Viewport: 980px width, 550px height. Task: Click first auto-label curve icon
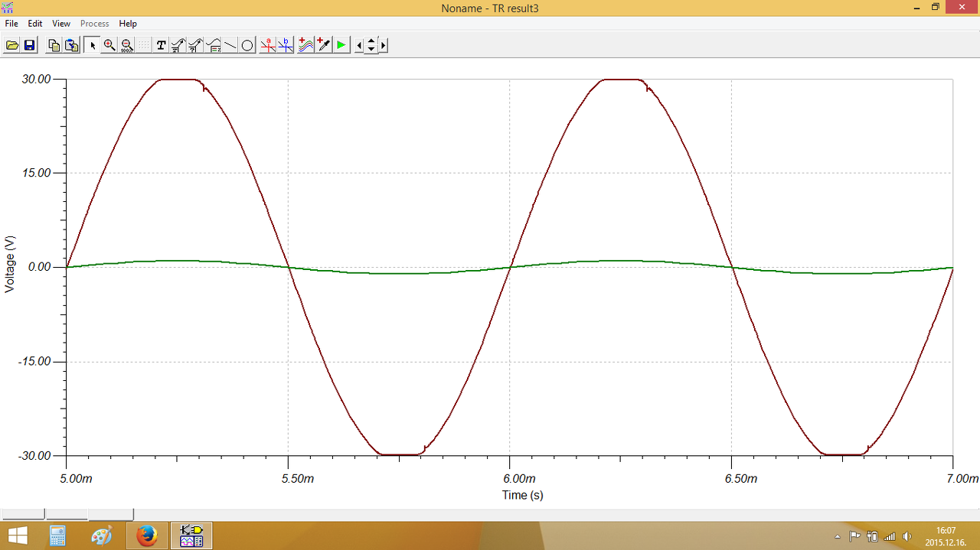178,45
